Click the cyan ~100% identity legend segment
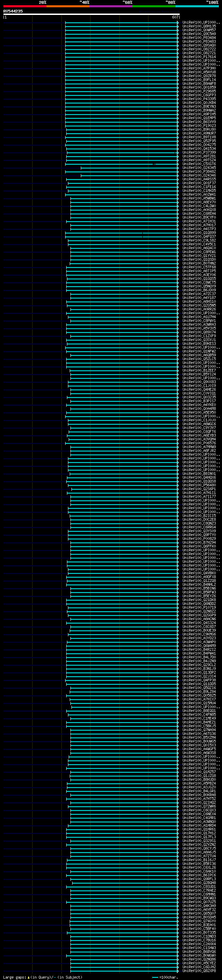Viewport: 222px width, 980px height. 197,6
